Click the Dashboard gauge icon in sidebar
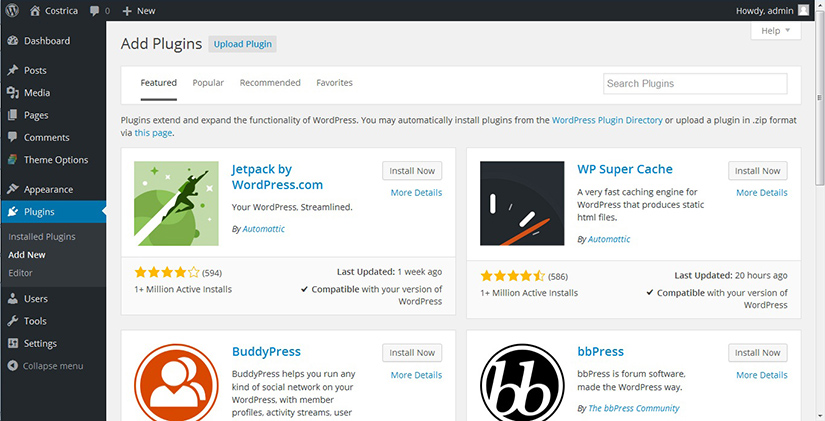Screen dimensions: 825x421 pyautogui.click(x=12, y=41)
